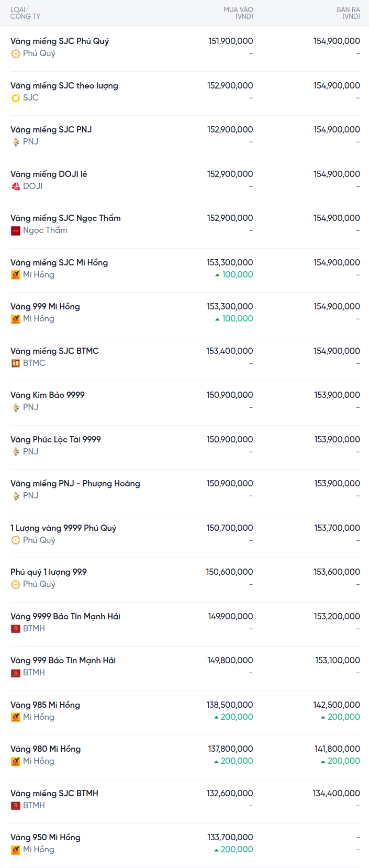369x868 pixels.
Task: Click the Vàng miếng SJC BTMH title
Action: click(x=54, y=794)
